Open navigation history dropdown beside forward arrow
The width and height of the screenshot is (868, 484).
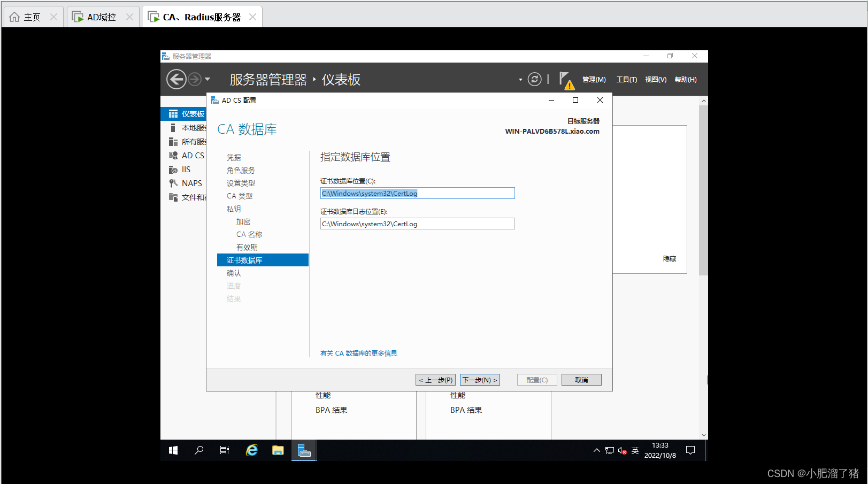(x=208, y=79)
